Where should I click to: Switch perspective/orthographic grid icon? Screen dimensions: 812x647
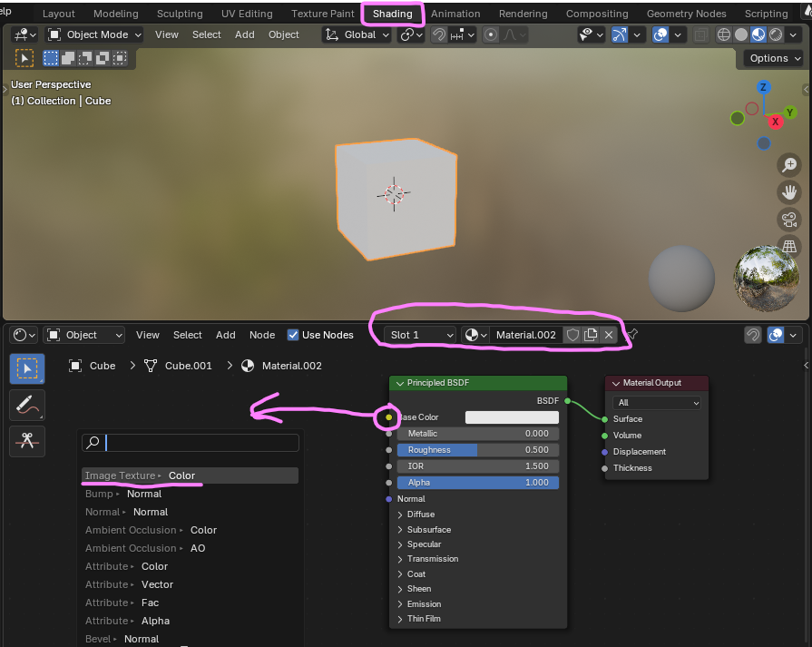[789, 246]
